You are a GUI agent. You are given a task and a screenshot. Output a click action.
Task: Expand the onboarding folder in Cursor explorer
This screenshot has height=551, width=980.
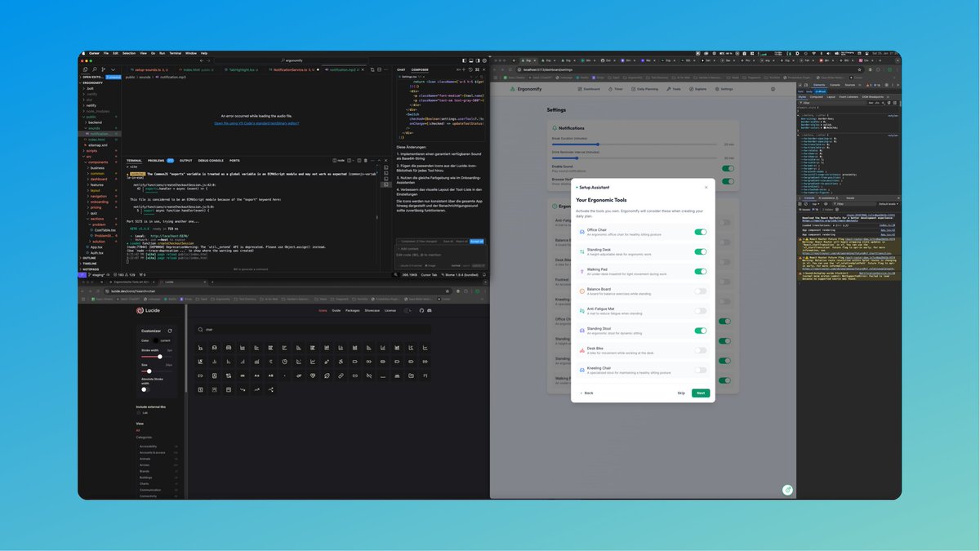click(x=100, y=202)
